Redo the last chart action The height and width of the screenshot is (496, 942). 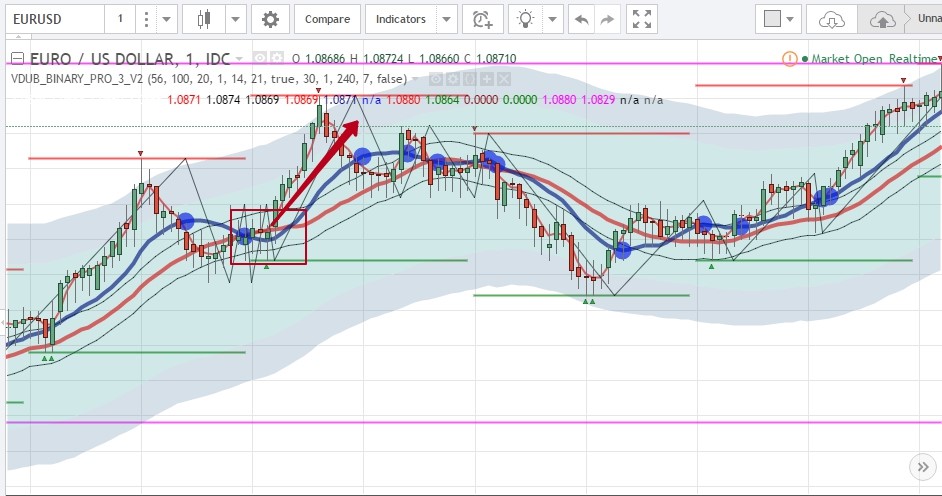click(x=607, y=20)
